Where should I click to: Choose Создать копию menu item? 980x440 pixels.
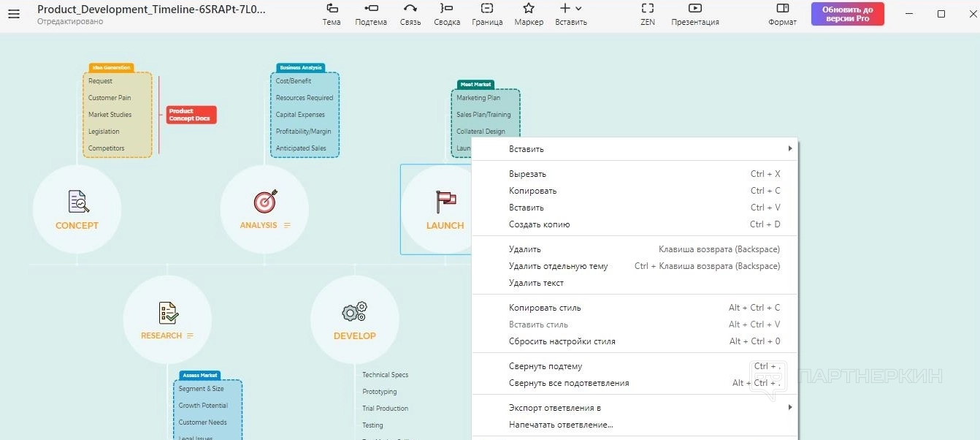point(635,224)
